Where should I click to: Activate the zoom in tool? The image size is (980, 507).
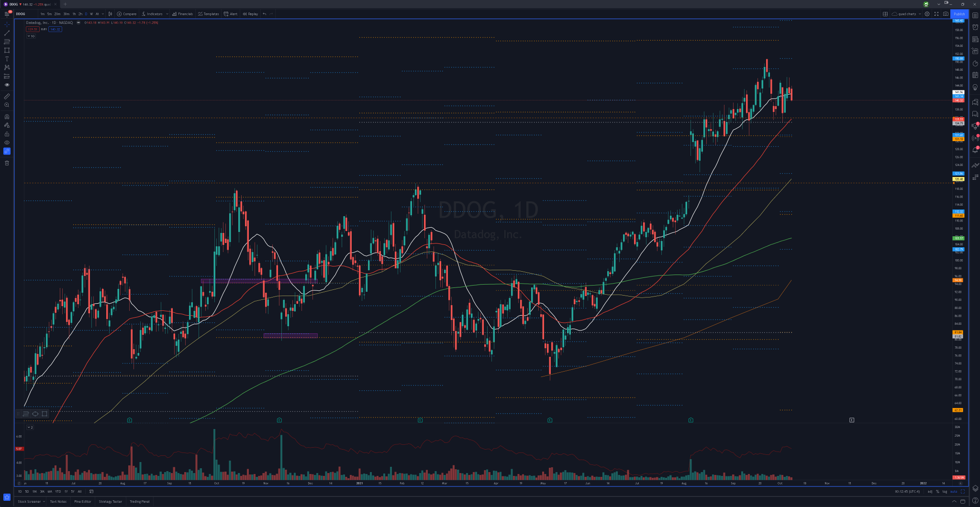click(x=7, y=105)
